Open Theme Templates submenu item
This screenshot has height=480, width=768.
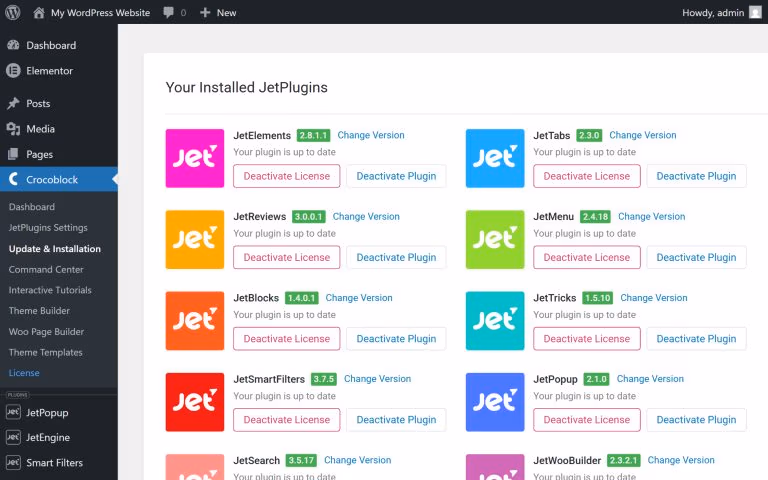(x=46, y=352)
